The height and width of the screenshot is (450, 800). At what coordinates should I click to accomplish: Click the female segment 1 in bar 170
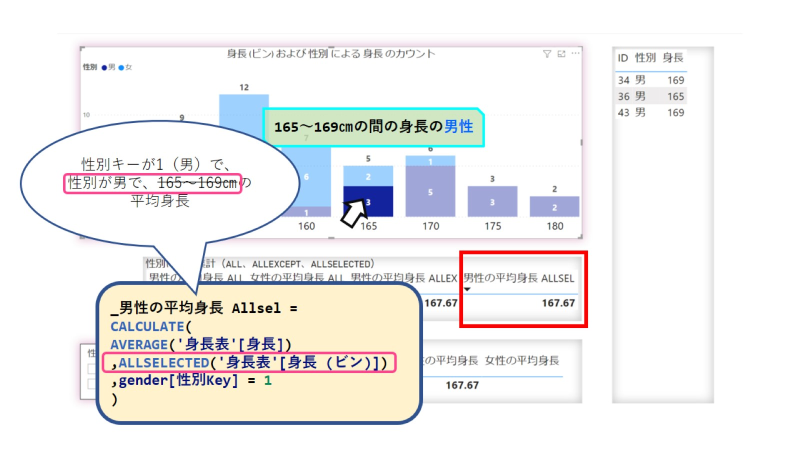(430, 161)
